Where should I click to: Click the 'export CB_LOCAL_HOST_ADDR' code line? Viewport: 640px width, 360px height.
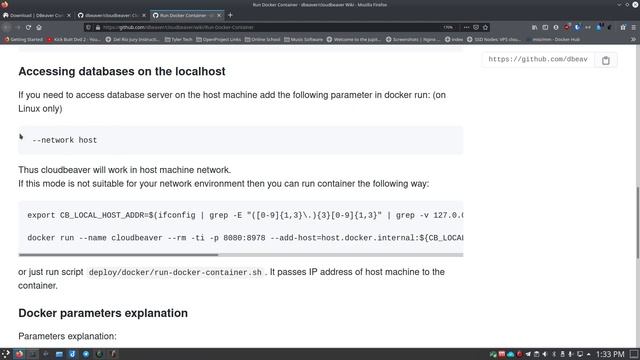pos(245,215)
